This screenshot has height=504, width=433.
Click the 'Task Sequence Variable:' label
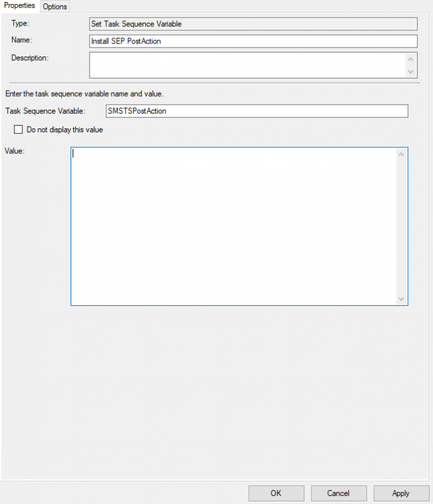[x=45, y=111]
